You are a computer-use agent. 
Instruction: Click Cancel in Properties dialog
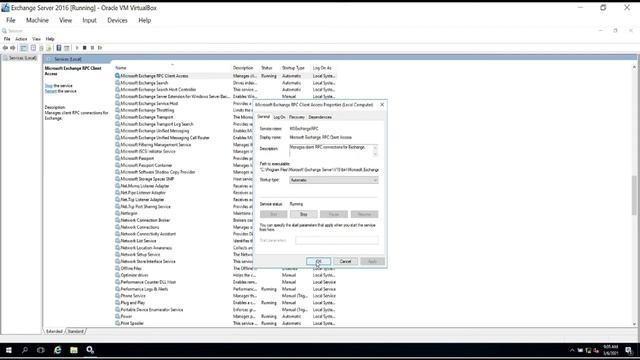point(345,261)
